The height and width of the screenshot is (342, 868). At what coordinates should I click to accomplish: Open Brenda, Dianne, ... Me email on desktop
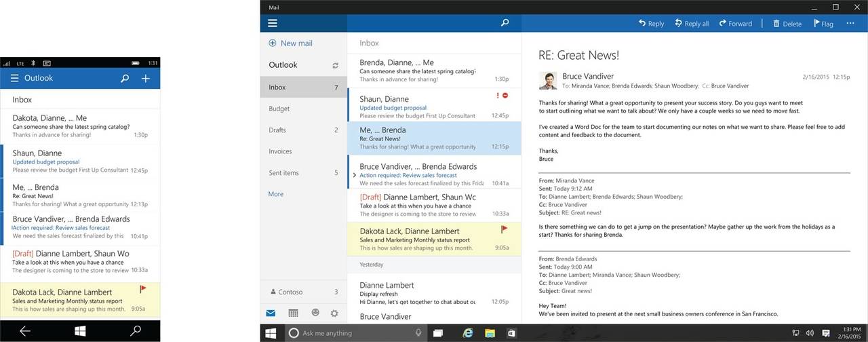click(434, 71)
